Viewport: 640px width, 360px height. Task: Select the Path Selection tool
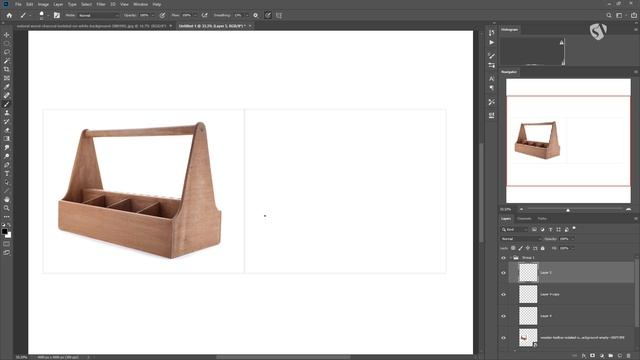(x=7, y=182)
